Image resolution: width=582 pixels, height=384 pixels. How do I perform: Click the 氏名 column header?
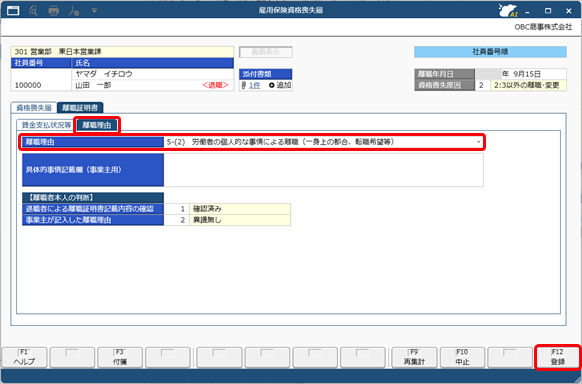click(x=153, y=63)
